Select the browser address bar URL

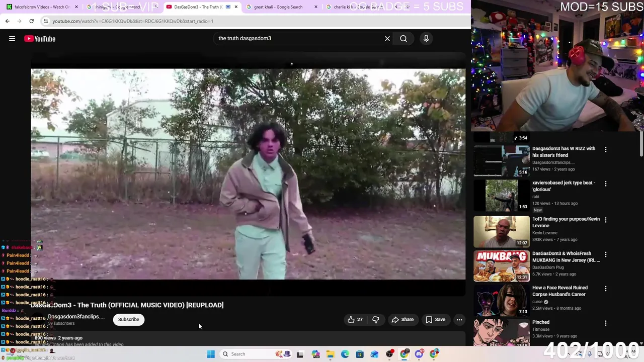click(x=133, y=21)
